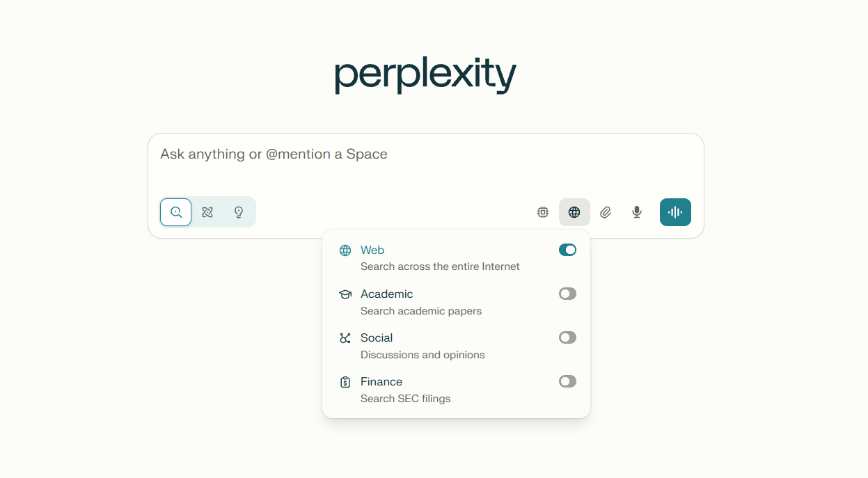The height and width of the screenshot is (478, 868).
Task: Turn off the Web source toggle
Action: pyautogui.click(x=568, y=250)
